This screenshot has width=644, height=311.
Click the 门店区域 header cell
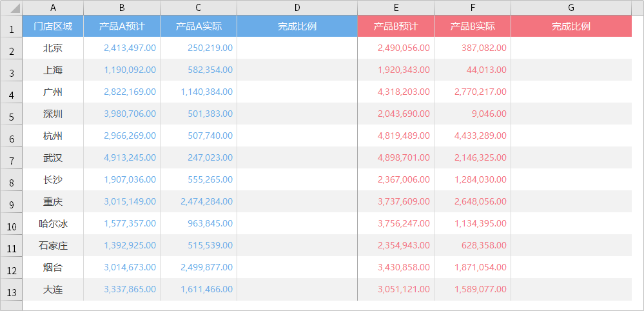[53, 26]
